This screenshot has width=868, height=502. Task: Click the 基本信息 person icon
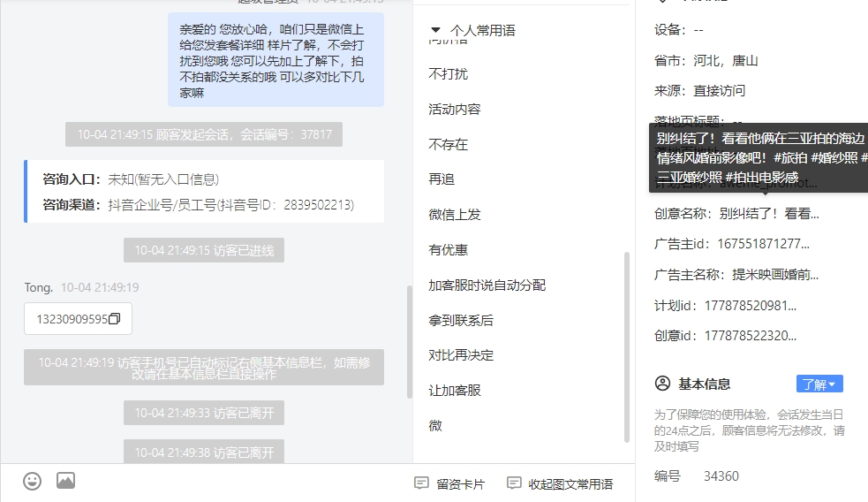point(662,384)
